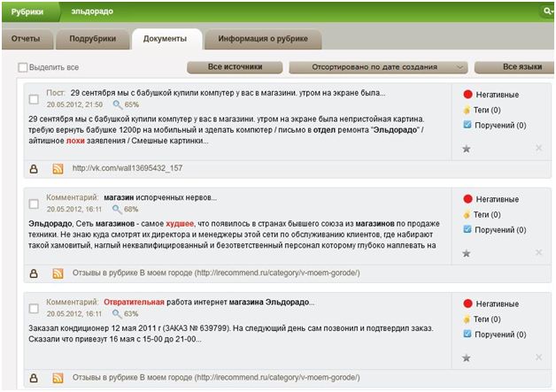556x392 pixels.
Task: Open the 'Информация о рубрике' tab
Action: click(263, 39)
